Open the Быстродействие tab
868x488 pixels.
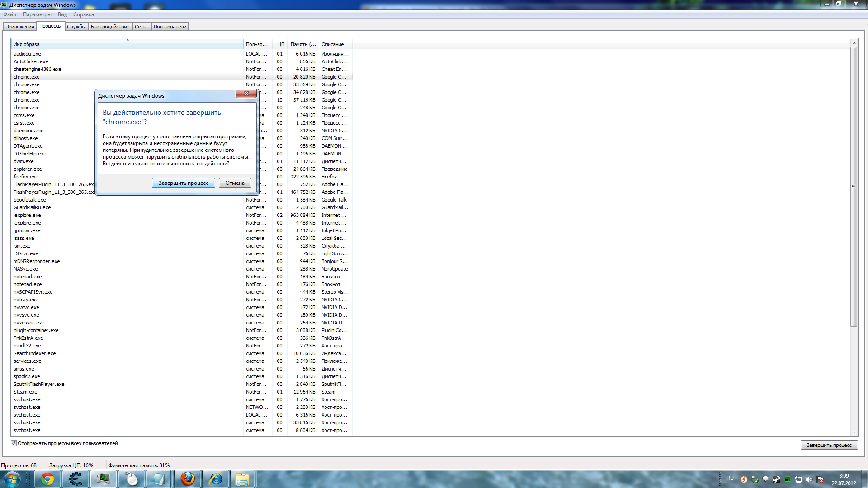coord(110,27)
